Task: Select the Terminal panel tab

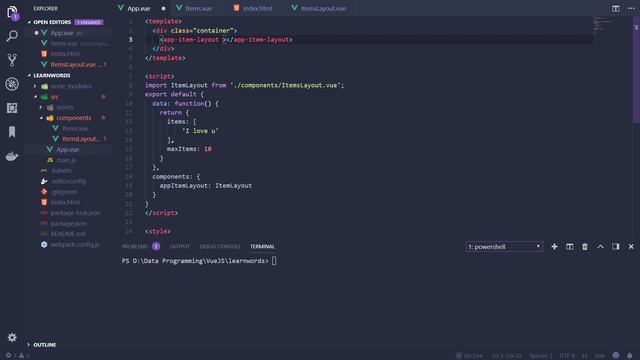Action: point(262,247)
